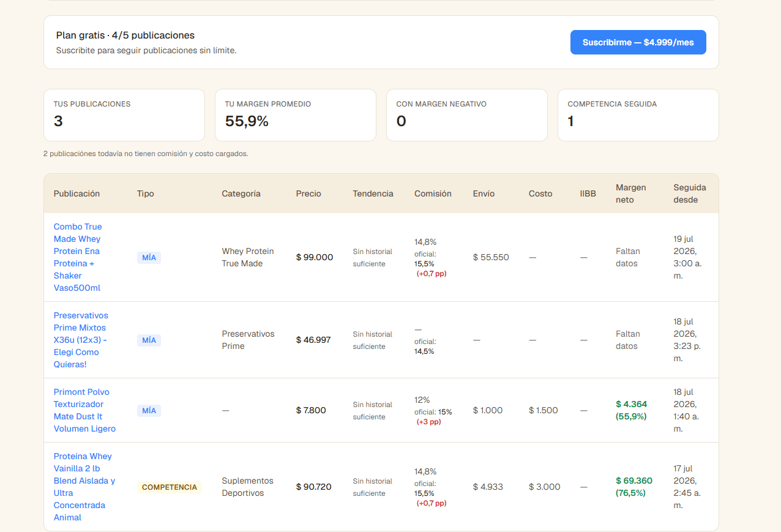
Task: Click the Suscribirme — $4.999/mes button
Action: pos(638,42)
